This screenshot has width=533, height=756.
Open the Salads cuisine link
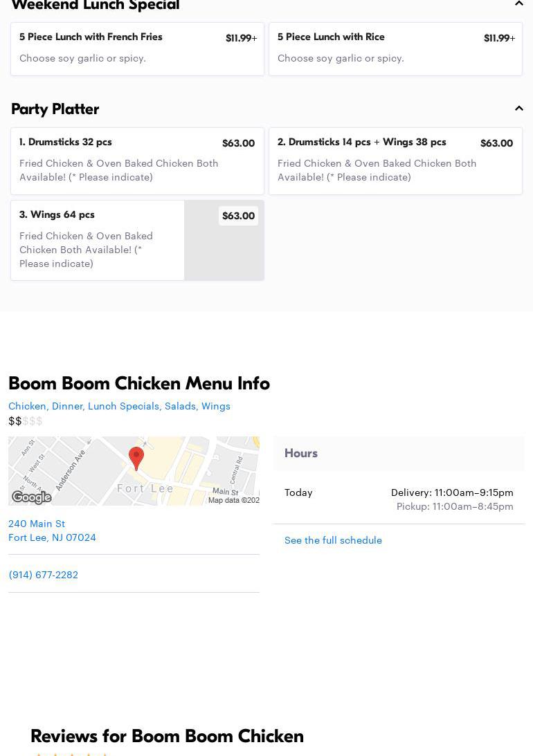point(180,406)
